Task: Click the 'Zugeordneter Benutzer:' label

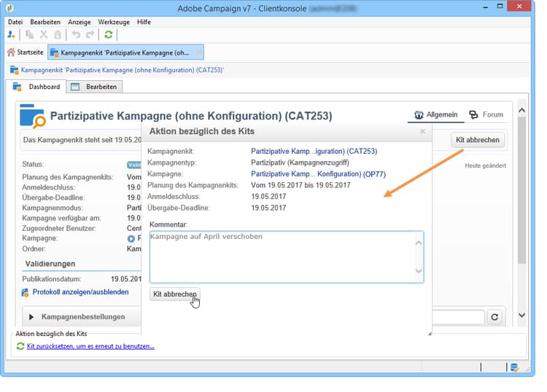Action: [59, 228]
